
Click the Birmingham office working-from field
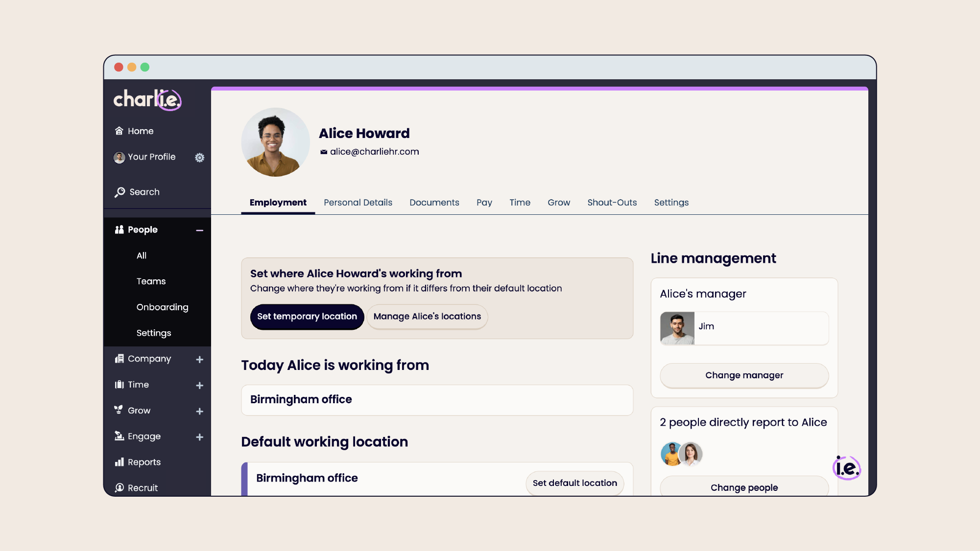[437, 400]
